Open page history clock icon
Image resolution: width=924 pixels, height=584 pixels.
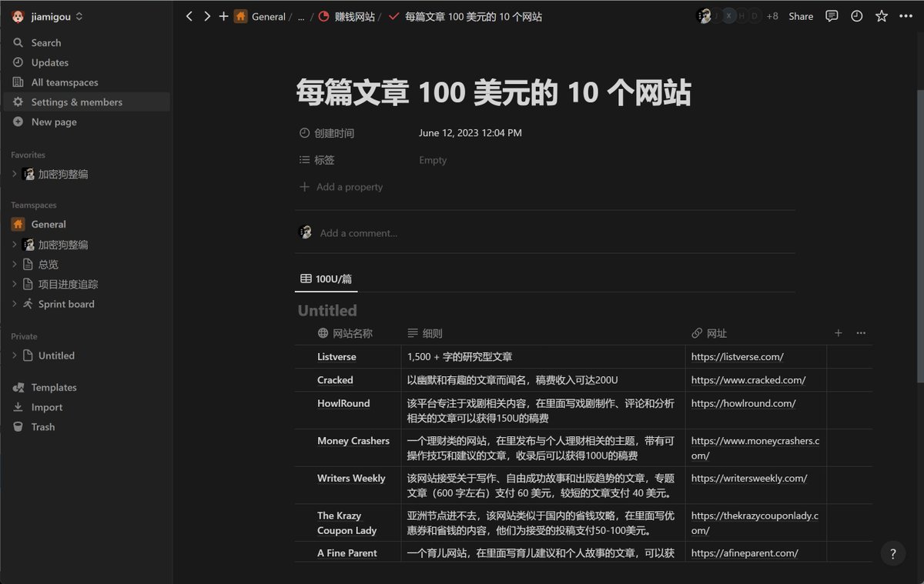(x=856, y=16)
